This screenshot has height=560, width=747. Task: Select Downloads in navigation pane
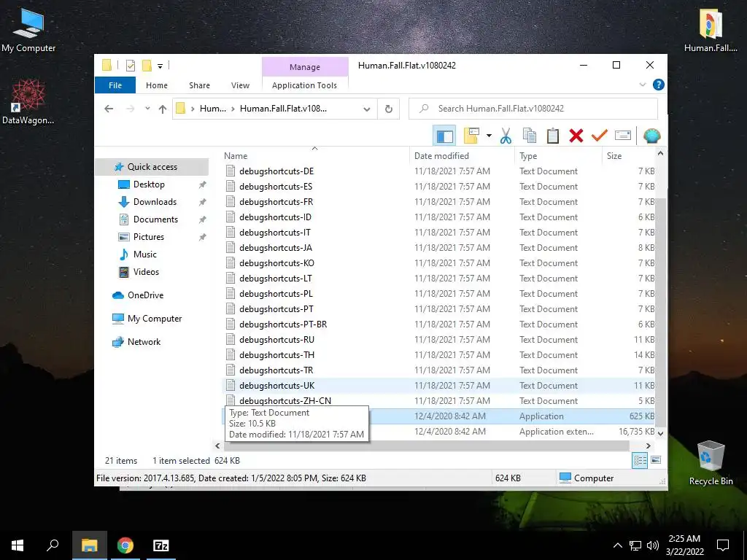155,202
